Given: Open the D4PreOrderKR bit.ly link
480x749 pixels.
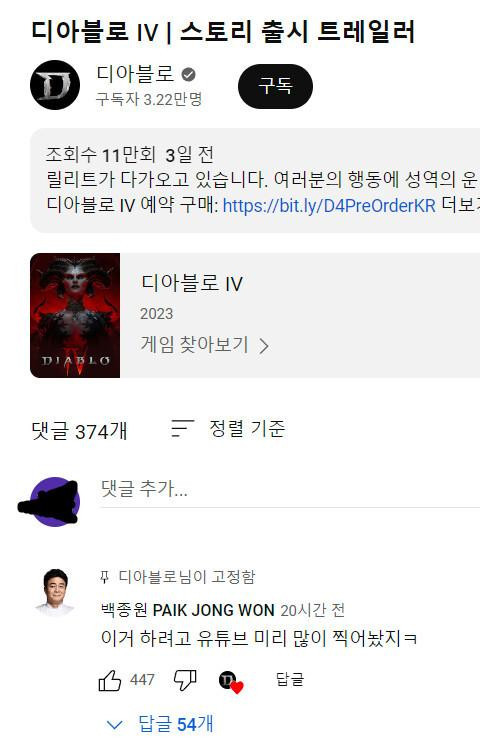Looking at the screenshot, I should pos(329,206).
